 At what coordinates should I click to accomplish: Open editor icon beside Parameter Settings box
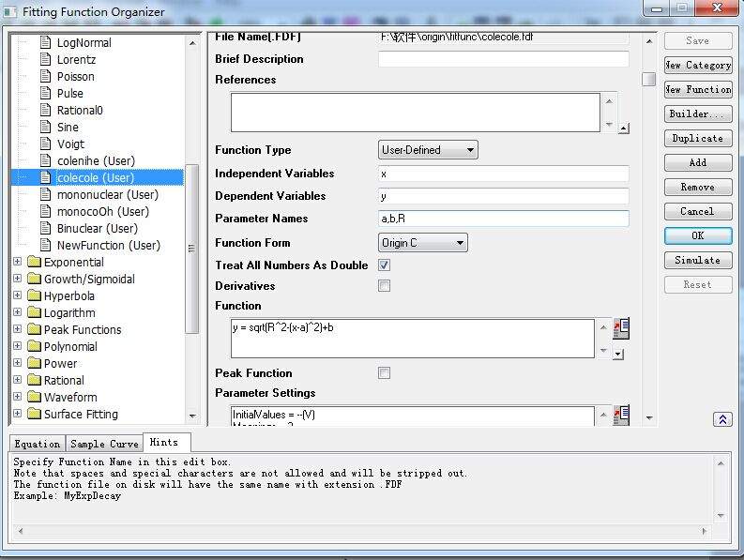click(621, 415)
